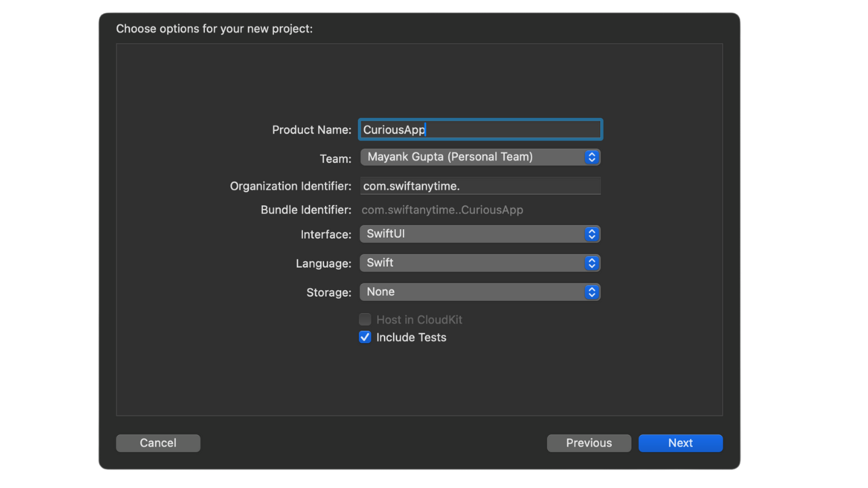Uncheck the Include Tests checkbox
Image resolution: width=868 pixels, height=488 pixels.
click(365, 338)
